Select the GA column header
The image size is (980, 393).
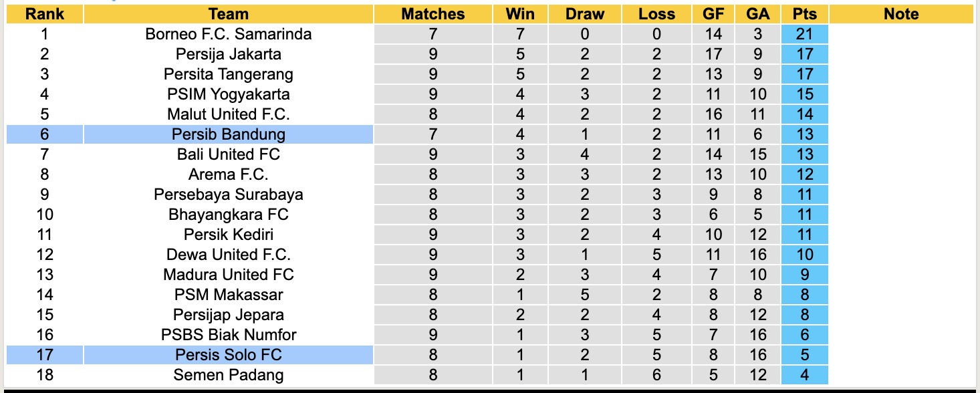coord(758,14)
